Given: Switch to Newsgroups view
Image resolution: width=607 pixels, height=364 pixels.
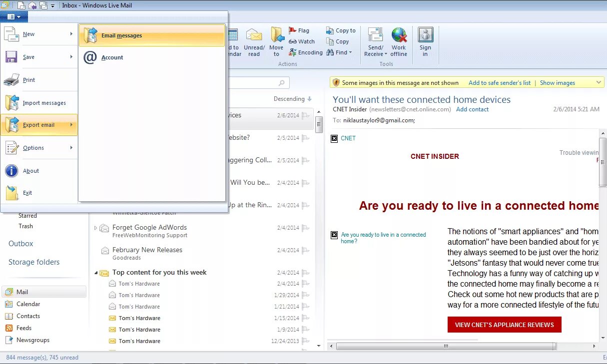Looking at the screenshot, I should pyautogui.click(x=44, y=340).
